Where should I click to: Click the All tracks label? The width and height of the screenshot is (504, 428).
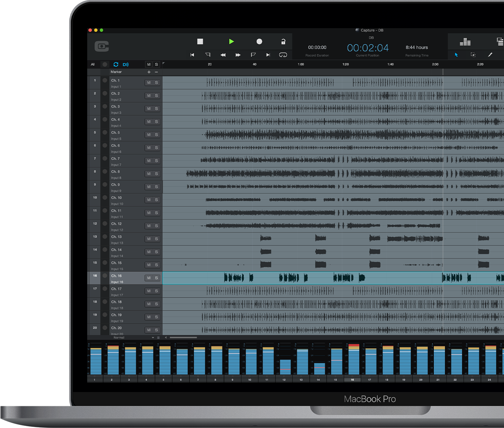pos(93,64)
